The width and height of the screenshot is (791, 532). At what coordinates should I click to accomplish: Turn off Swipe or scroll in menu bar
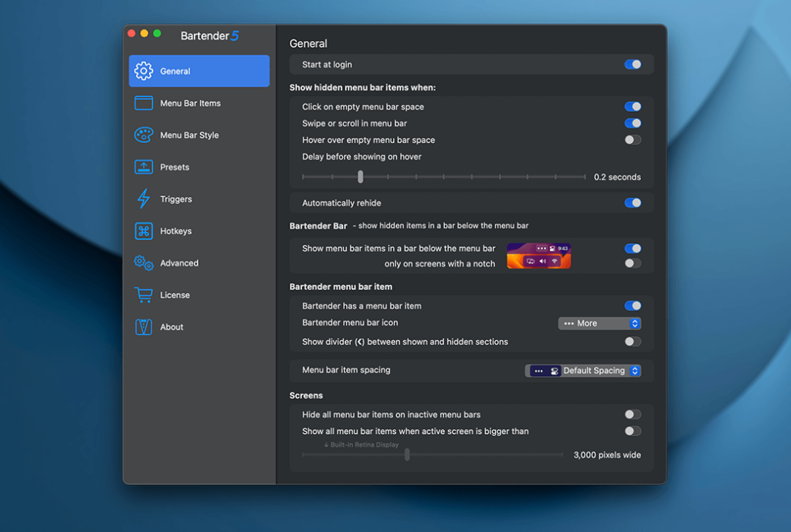633,123
